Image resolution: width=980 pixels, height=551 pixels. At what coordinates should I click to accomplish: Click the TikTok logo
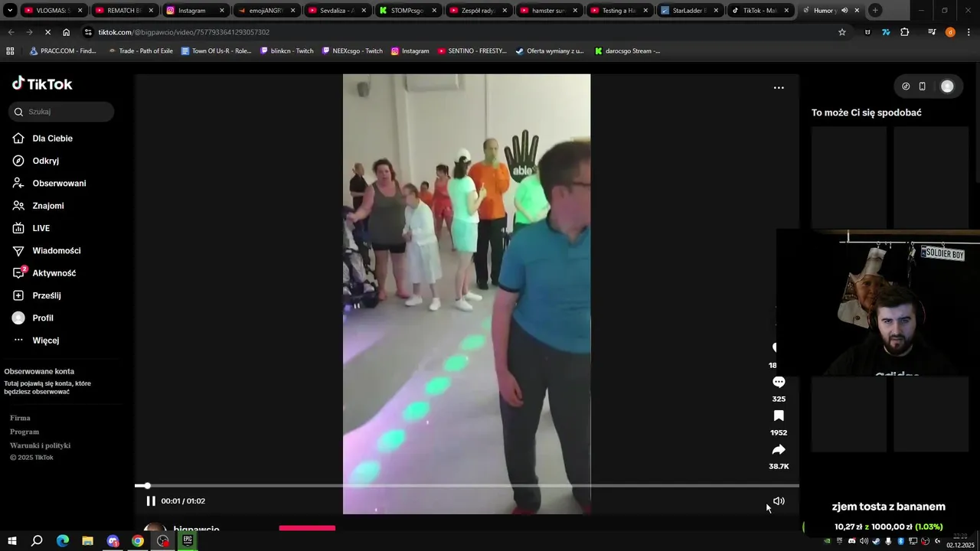[42, 83]
